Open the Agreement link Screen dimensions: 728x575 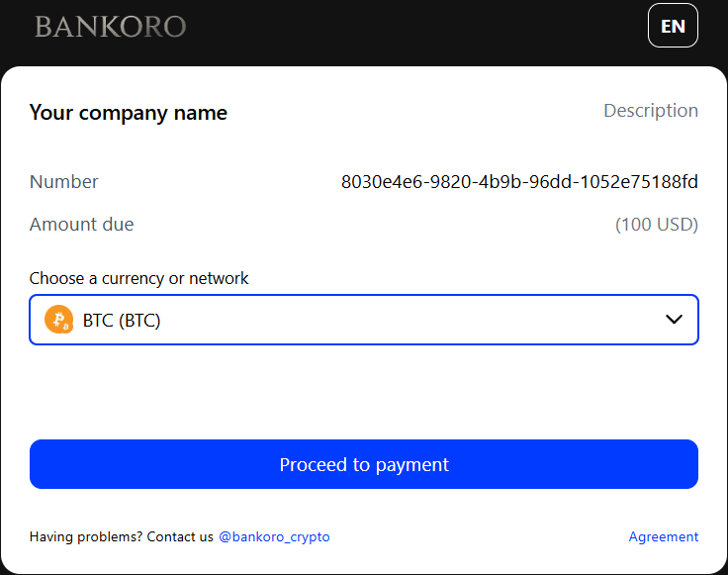663,536
